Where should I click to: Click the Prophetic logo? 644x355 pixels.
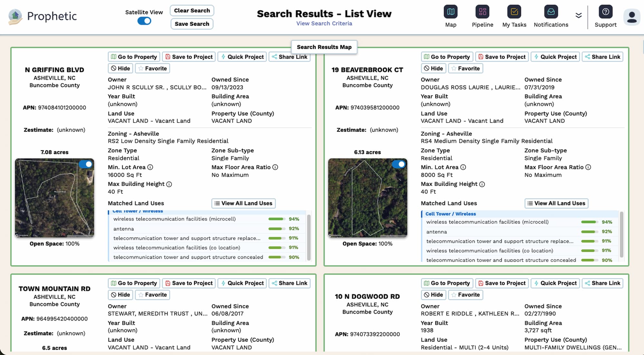(x=42, y=16)
